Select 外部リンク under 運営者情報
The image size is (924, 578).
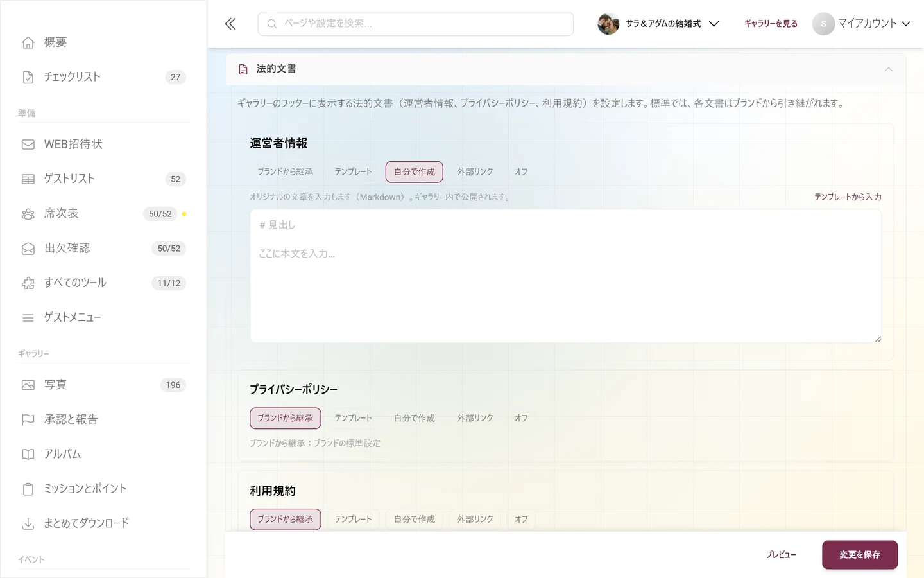[x=475, y=172]
